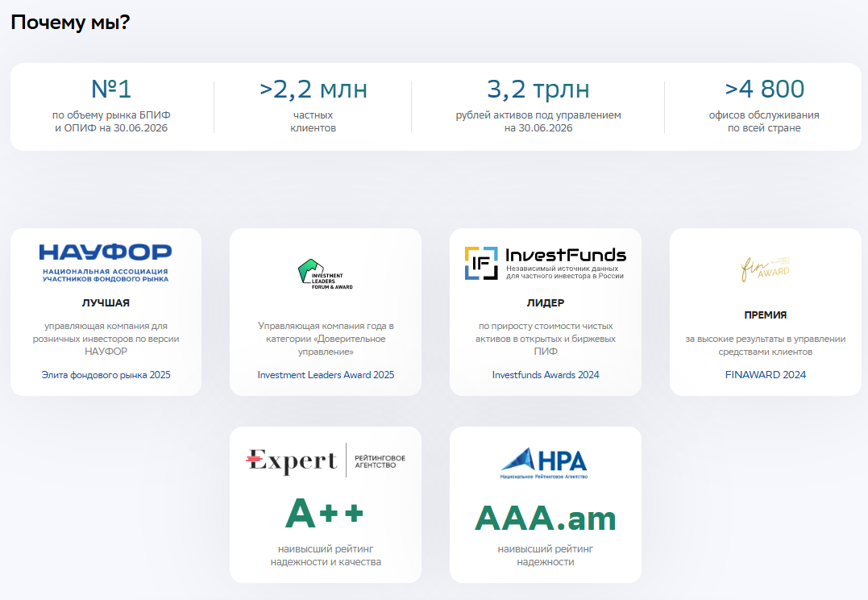Click the ПРЕМИЯ award title
868x600 pixels.
766,315
